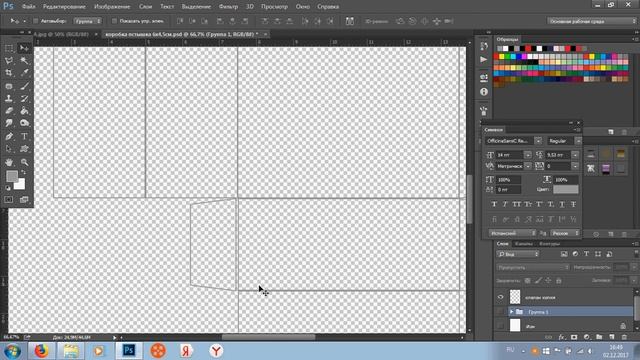Switch to the Каналы tab
The image size is (640, 360).
[x=523, y=244]
